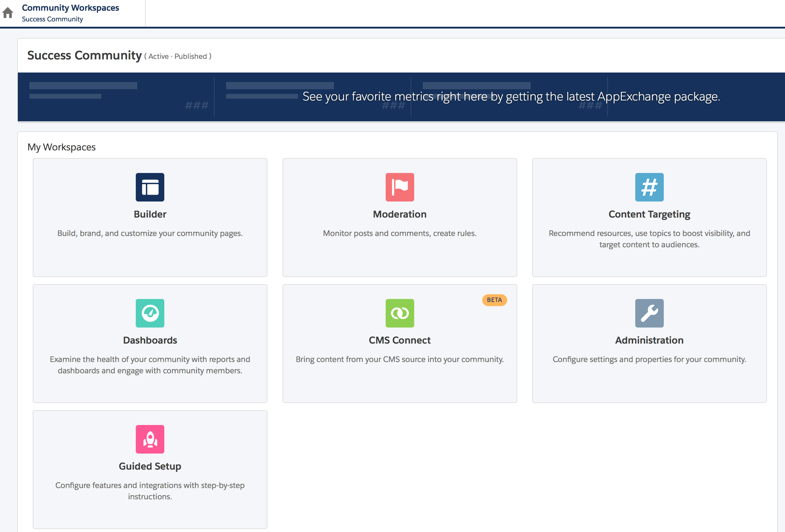Viewport: 785px width, 532px height.
Task: Click 'Configure features and integrations' description
Action: [150, 491]
